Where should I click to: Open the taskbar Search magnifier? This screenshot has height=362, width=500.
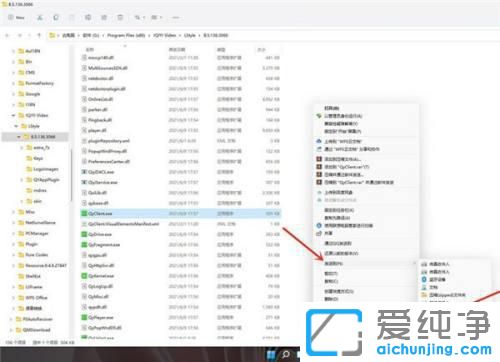[x=286, y=355]
